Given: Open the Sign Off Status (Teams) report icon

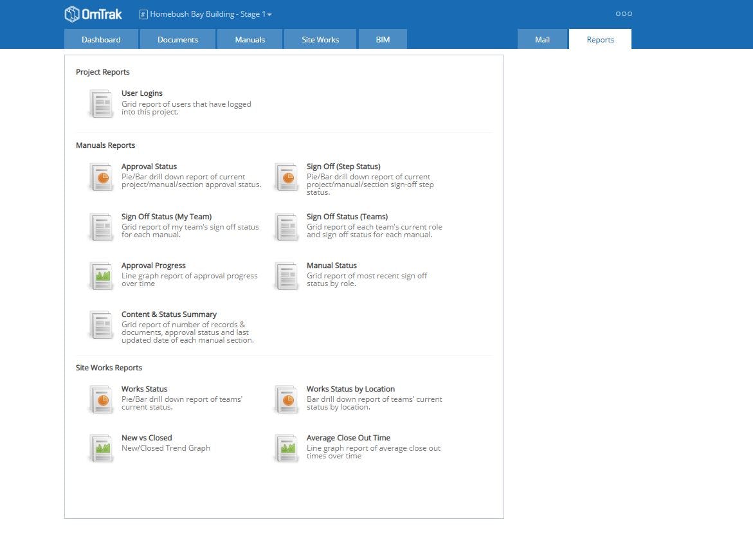Looking at the screenshot, I should point(286,227).
